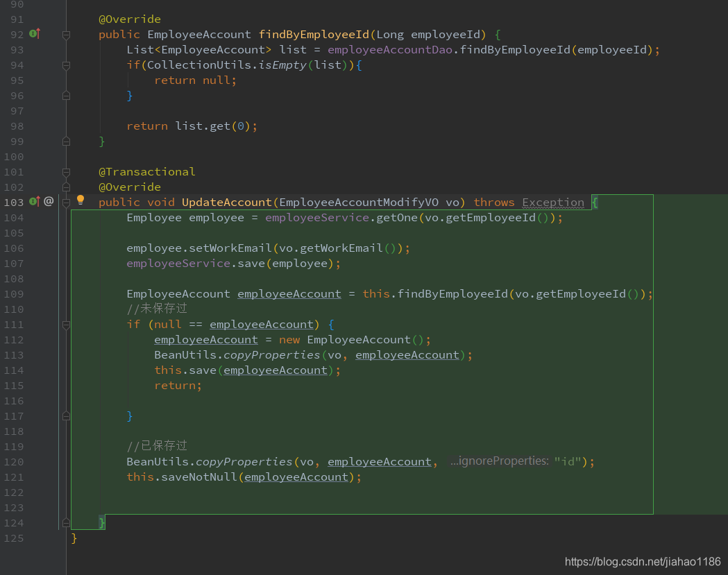The image size is (728, 575).
Task: Click the comment //已保存过
Action: pos(157,446)
